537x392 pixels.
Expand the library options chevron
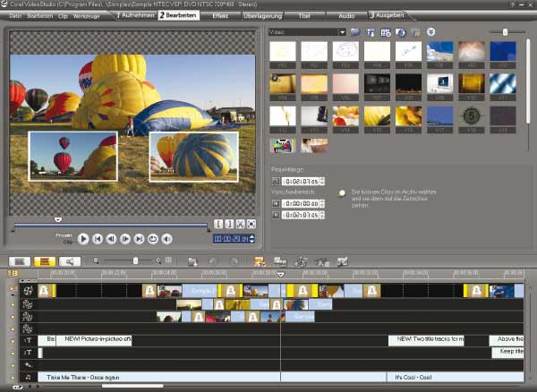tap(431, 32)
